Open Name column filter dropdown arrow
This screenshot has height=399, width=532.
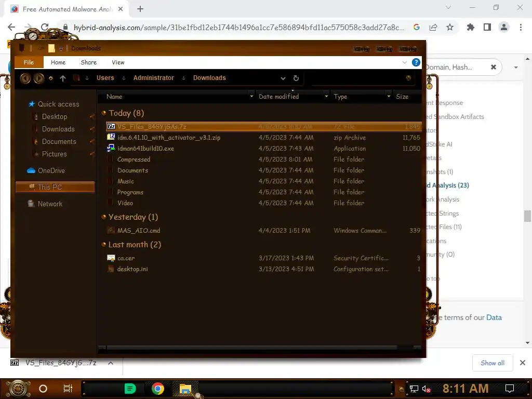(x=251, y=96)
